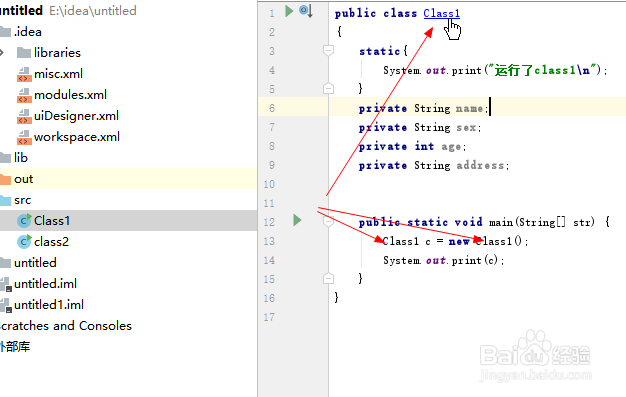Select the external libraries node 部库
Viewport: 626px width, 397px height.
(x=15, y=347)
